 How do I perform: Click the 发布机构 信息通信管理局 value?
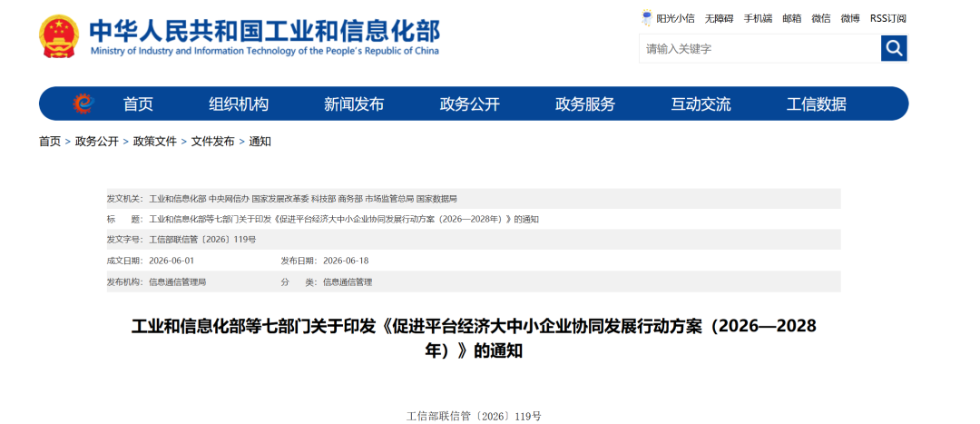click(178, 282)
